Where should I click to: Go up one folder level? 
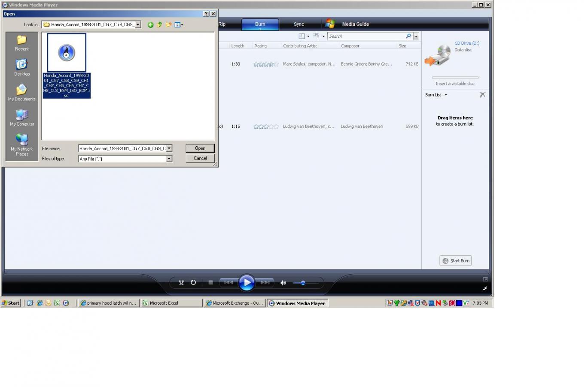pyautogui.click(x=159, y=25)
